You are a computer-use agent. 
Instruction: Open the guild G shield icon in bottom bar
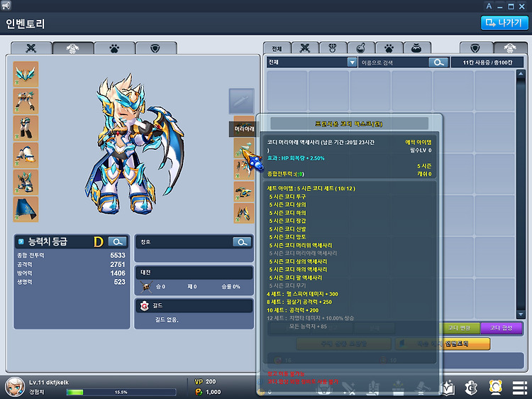coord(471,388)
